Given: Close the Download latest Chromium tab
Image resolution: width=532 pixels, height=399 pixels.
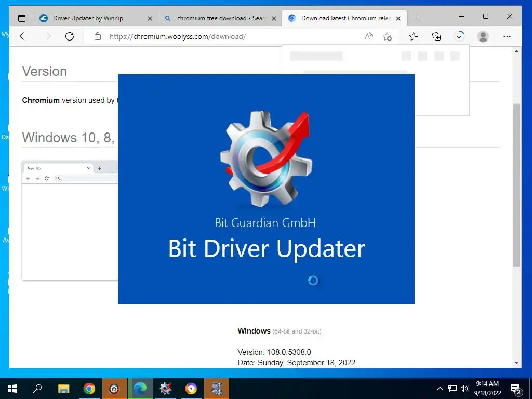Looking at the screenshot, I should (398, 18).
